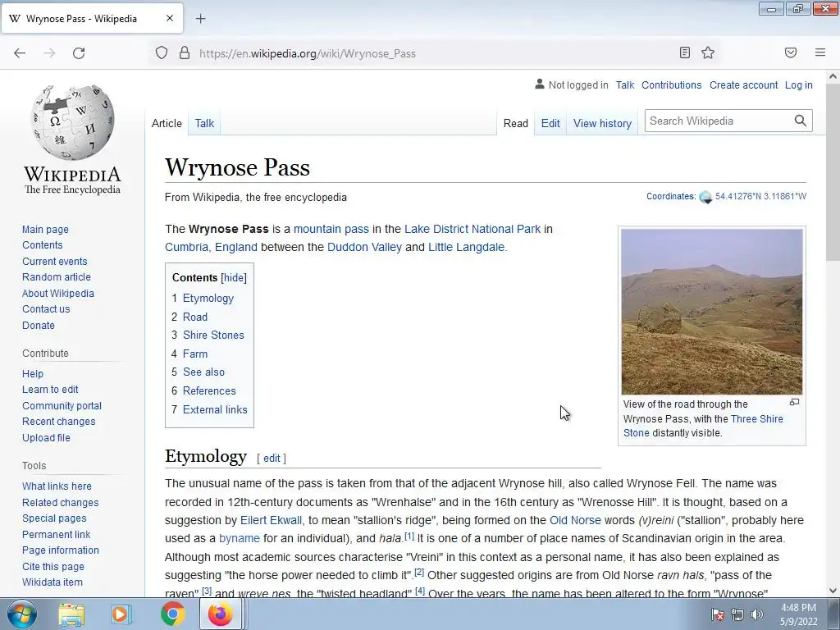Save page to Pocket icon
840x630 pixels.
[x=791, y=52]
